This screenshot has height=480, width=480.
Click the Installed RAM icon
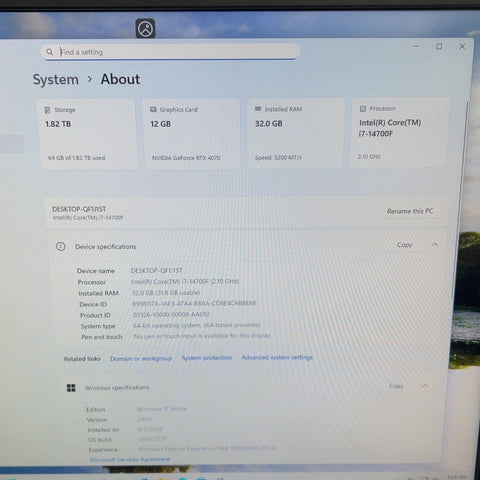pos(258,109)
